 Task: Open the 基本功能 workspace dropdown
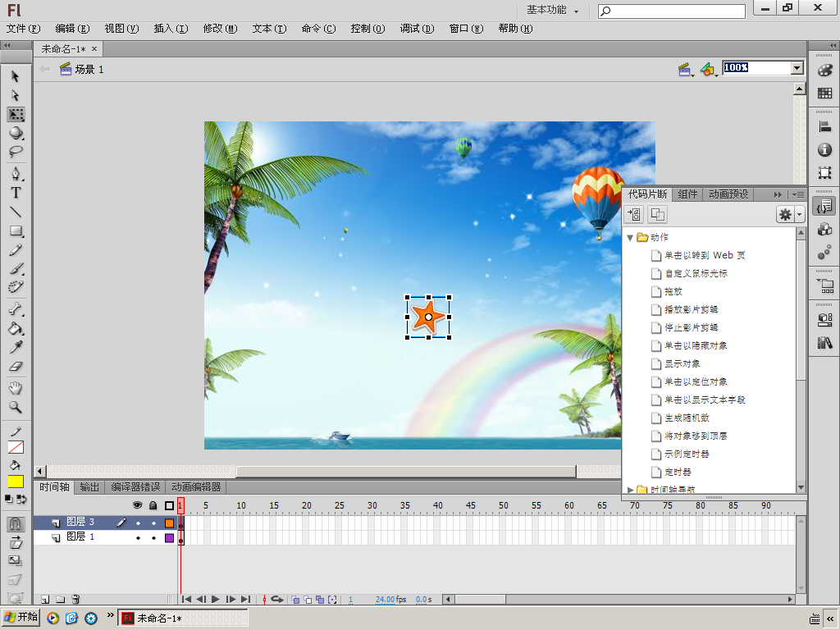coord(552,10)
